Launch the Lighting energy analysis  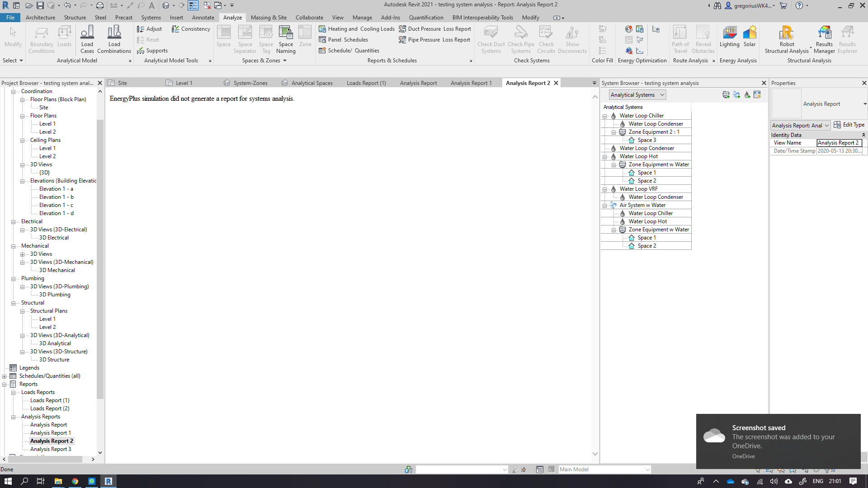coord(729,36)
